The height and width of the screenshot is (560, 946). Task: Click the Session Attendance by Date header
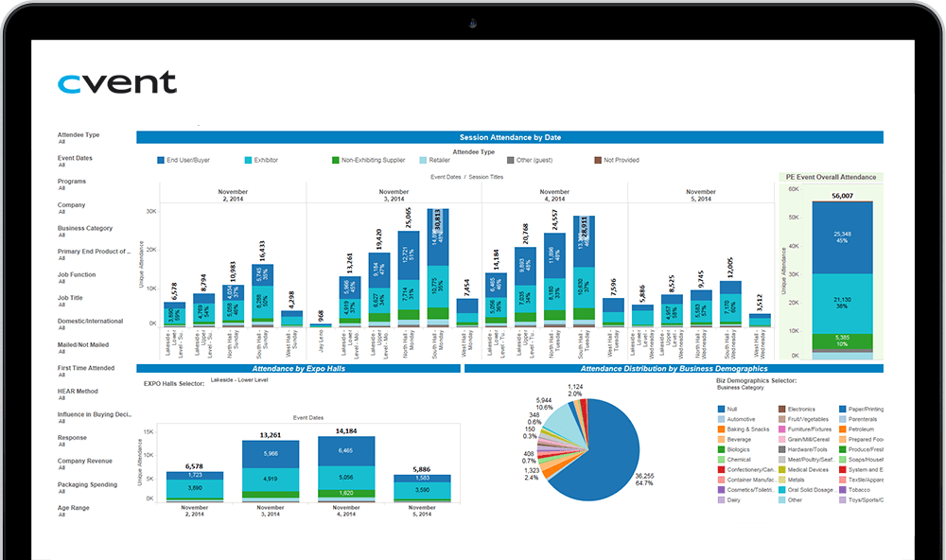pyautogui.click(x=509, y=137)
